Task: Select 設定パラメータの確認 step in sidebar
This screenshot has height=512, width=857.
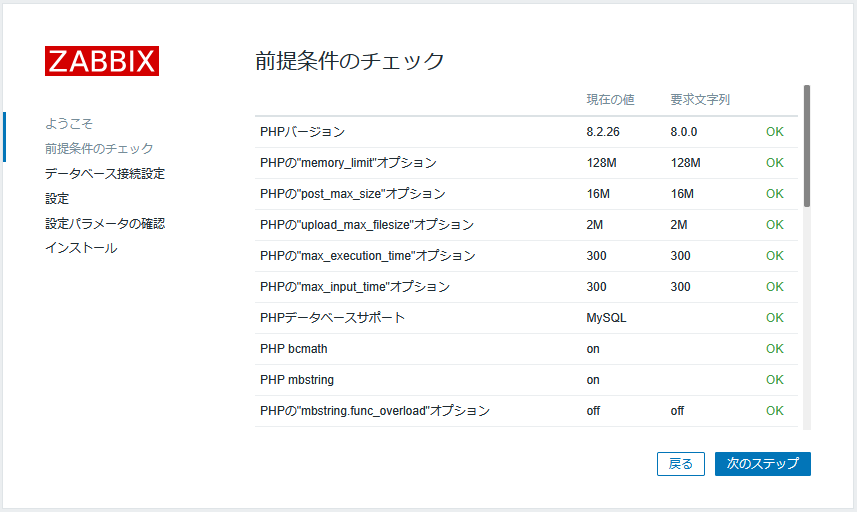Action: click(105, 223)
